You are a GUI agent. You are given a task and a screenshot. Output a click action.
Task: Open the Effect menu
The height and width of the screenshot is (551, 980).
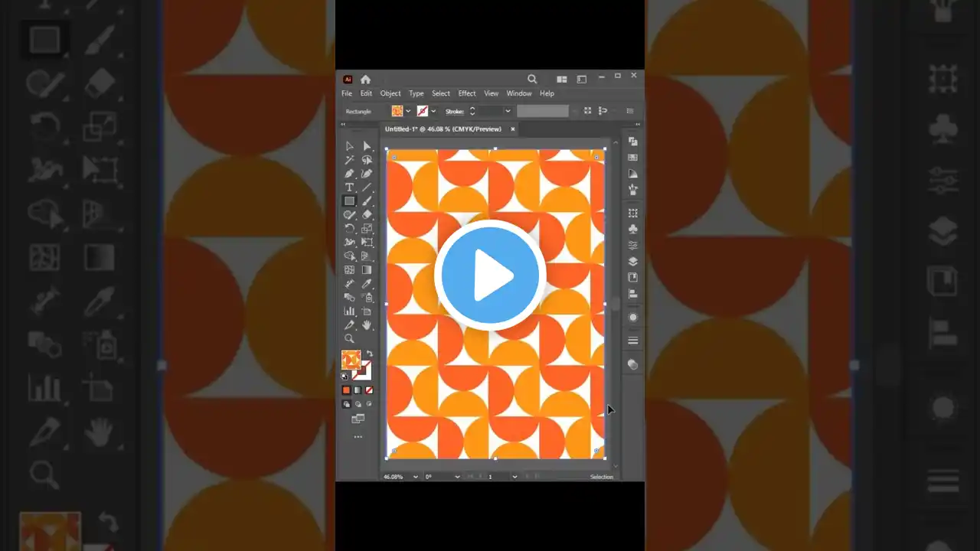point(467,93)
